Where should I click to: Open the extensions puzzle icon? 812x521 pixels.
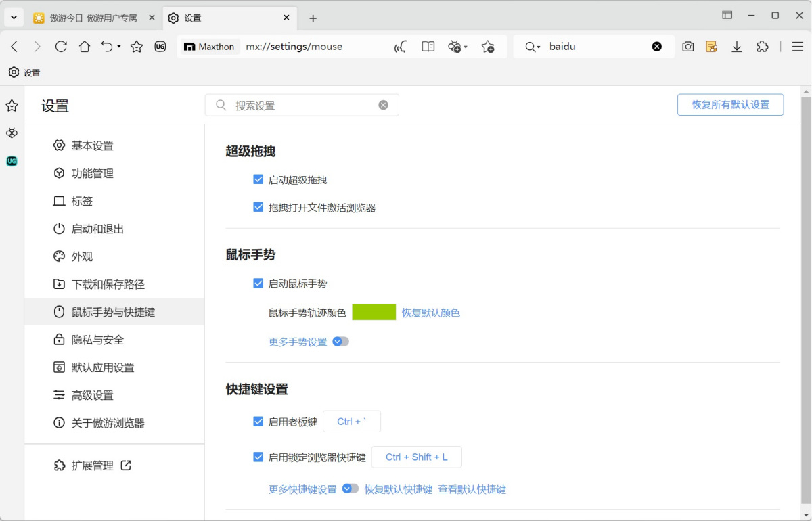[x=763, y=47]
